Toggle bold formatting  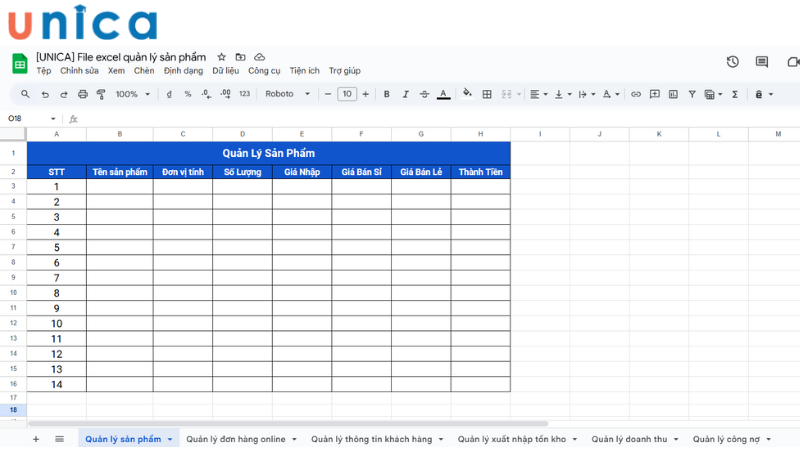pos(387,94)
